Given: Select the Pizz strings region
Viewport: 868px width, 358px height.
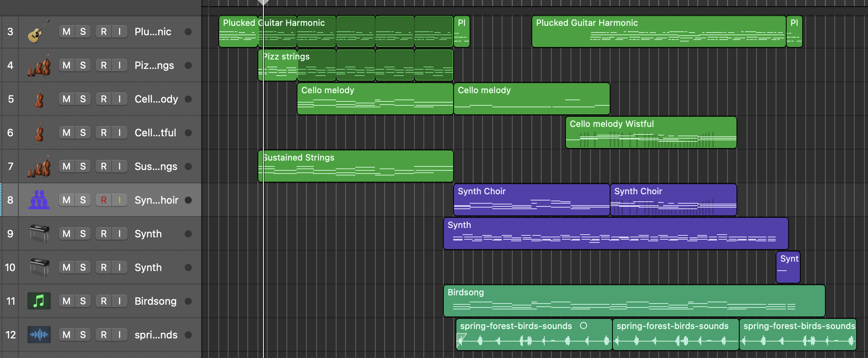Looking at the screenshot, I should 277,65.
